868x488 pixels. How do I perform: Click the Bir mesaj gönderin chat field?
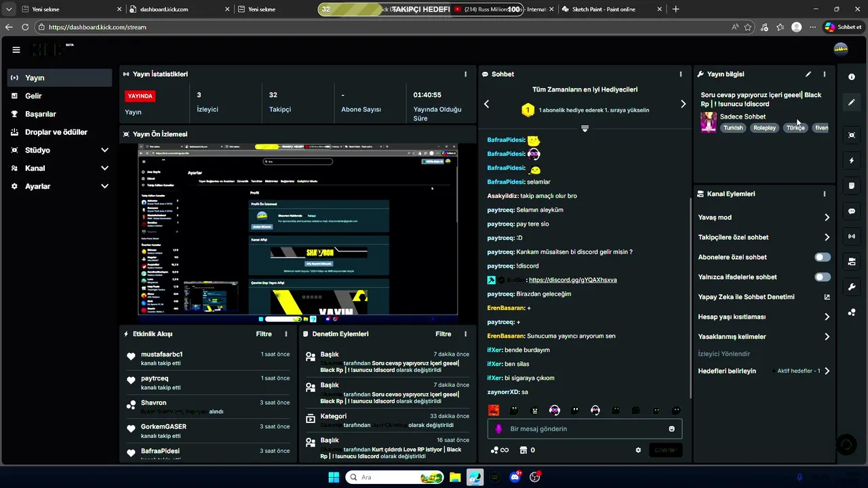tap(585, 429)
